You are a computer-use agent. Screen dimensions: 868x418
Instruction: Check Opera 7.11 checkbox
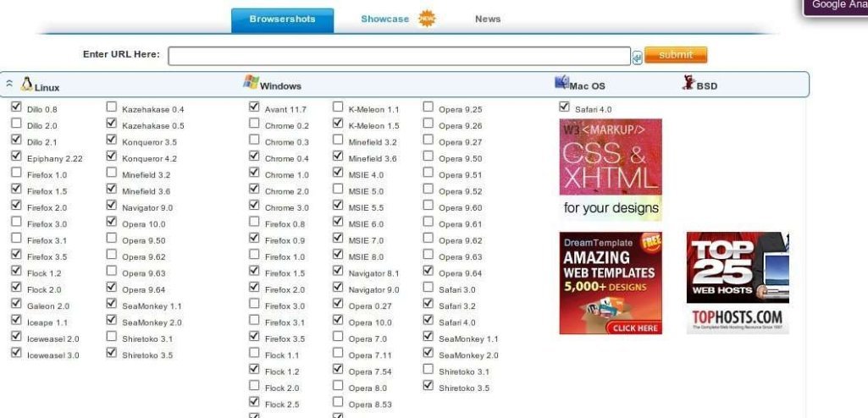click(338, 353)
